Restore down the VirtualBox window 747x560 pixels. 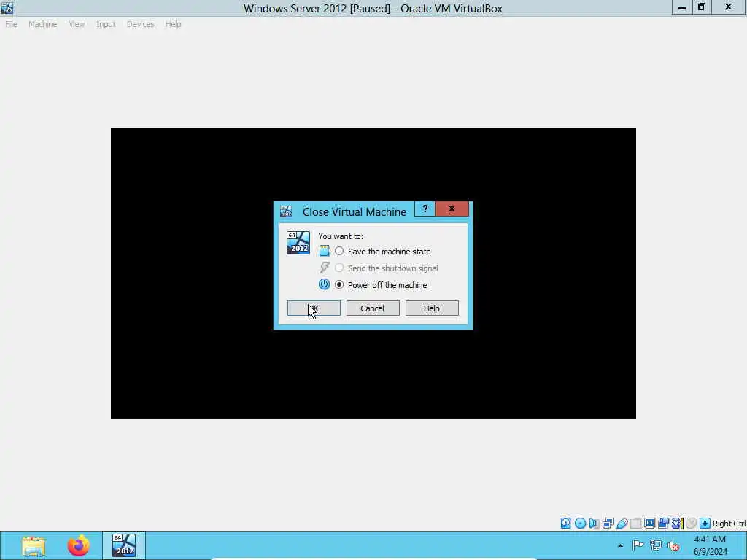pyautogui.click(x=702, y=7)
